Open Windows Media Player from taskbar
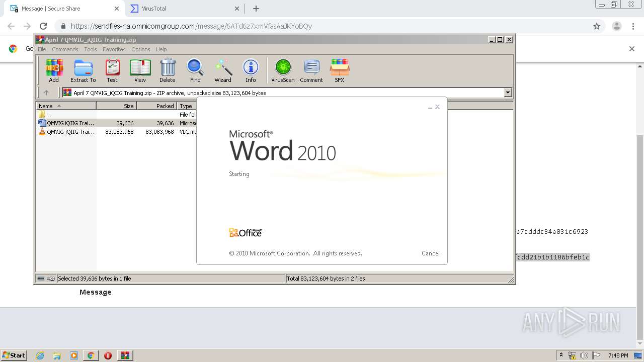The image size is (644, 362). point(74,355)
